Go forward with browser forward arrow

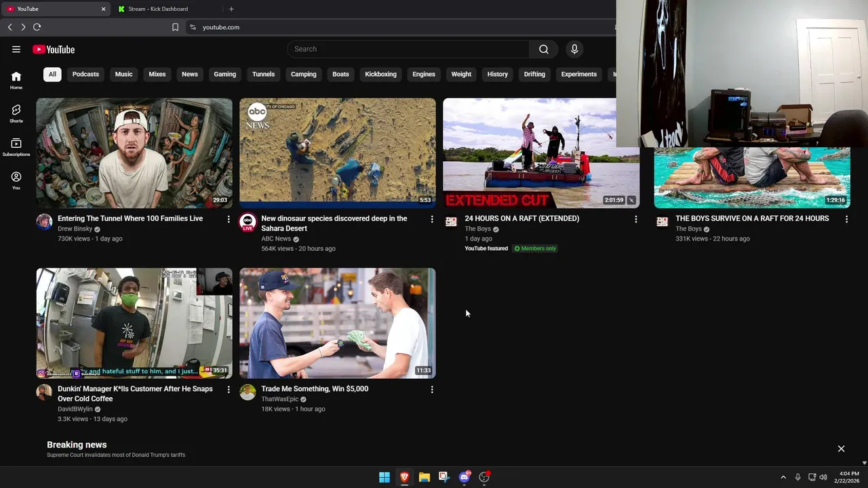coord(23,27)
